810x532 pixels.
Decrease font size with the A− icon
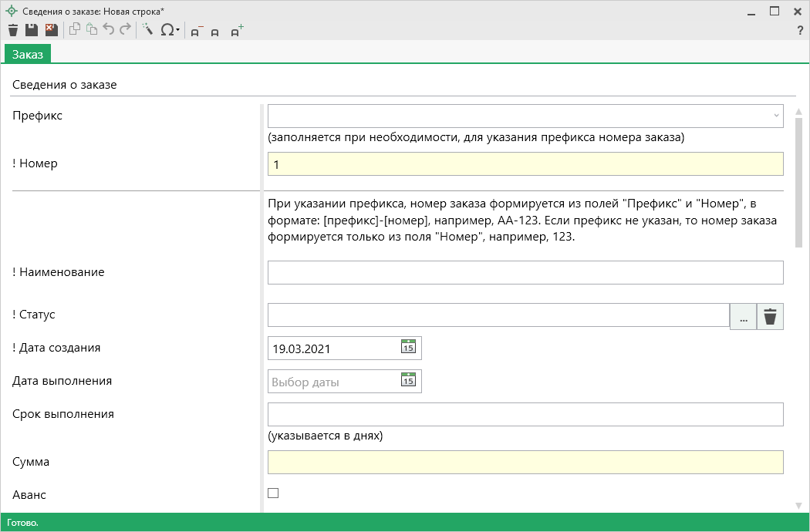click(196, 31)
